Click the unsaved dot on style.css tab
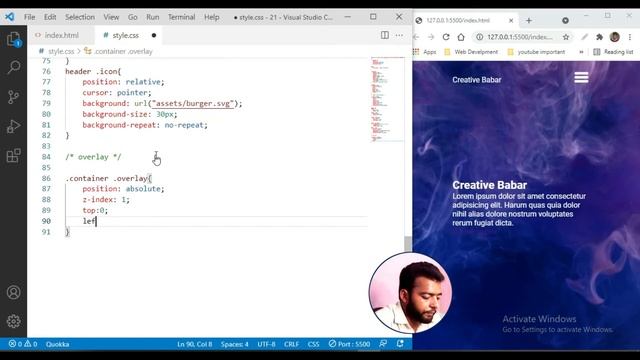Viewport: 640px width, 360px height. click(154, 36)
